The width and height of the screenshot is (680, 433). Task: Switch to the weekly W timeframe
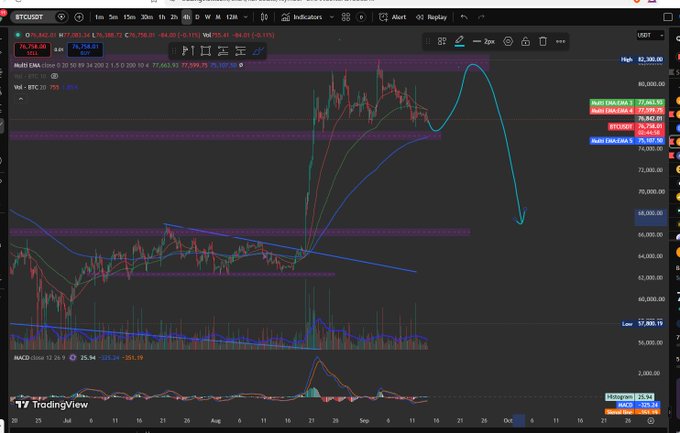tap(207, 17)
